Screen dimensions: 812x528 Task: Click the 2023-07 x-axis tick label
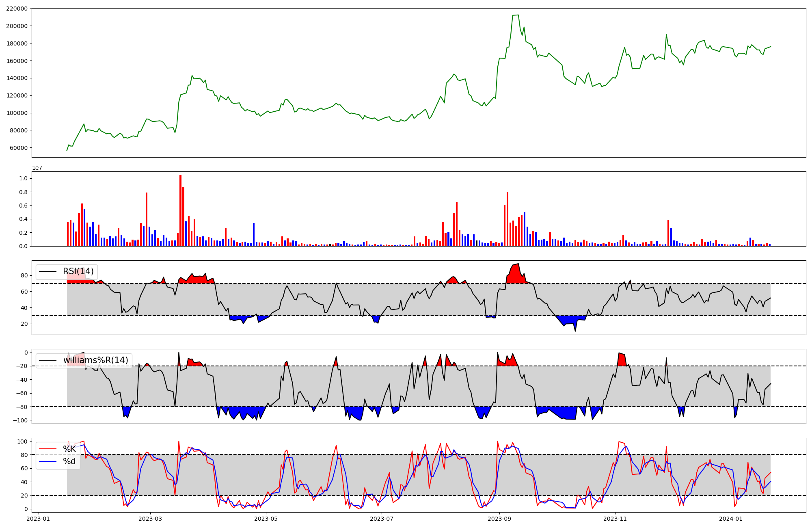pos(382,519)
